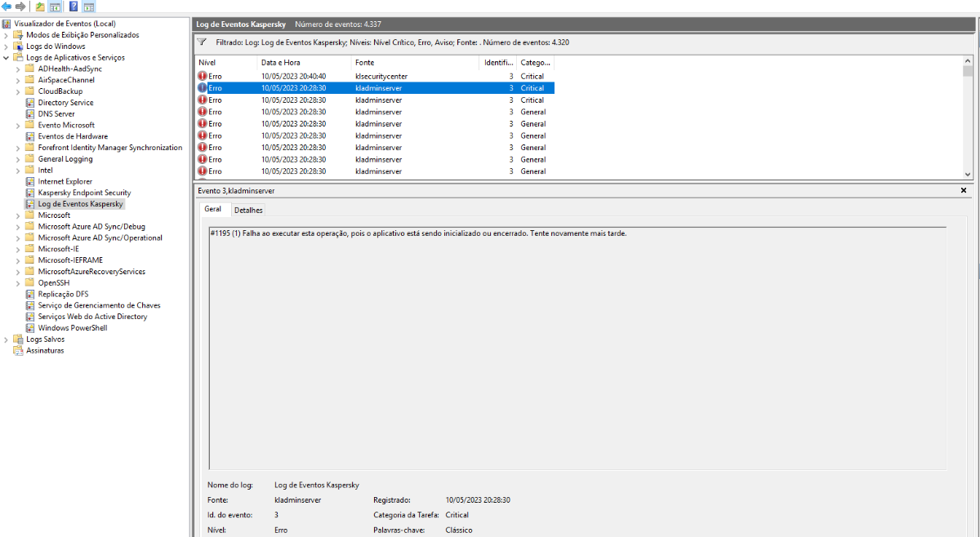Image resolution: width=980 pixels, height=537 pixels.
Task: Select the event from klsecuritycenter at 20:40:40
Action: click(x=375, y=76)
